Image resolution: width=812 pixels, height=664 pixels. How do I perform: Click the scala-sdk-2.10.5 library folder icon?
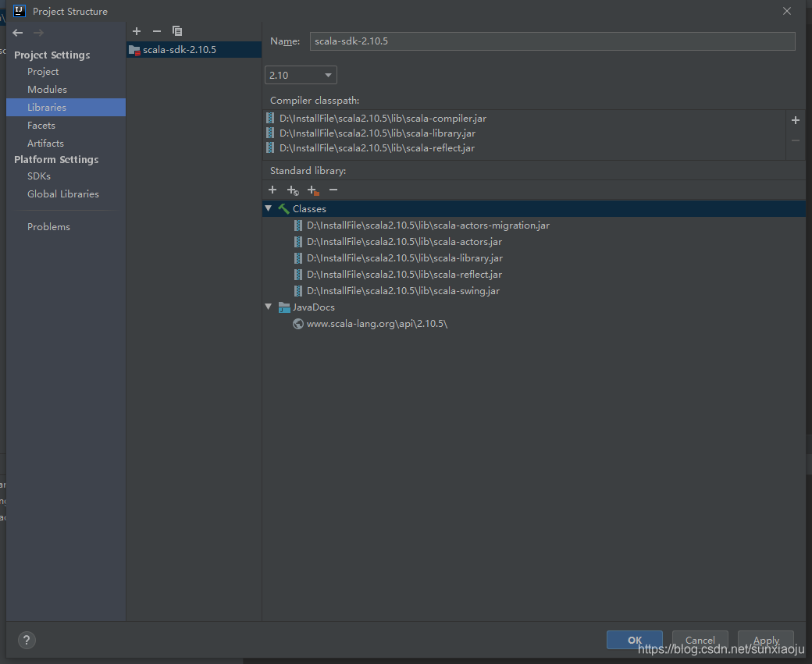pyautogui.click(x=134, y=50)
